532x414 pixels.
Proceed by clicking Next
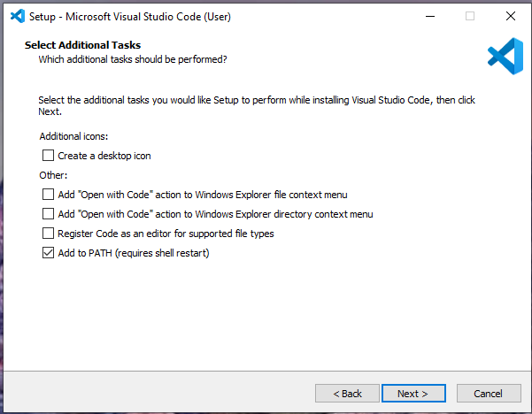pos(412,394)
